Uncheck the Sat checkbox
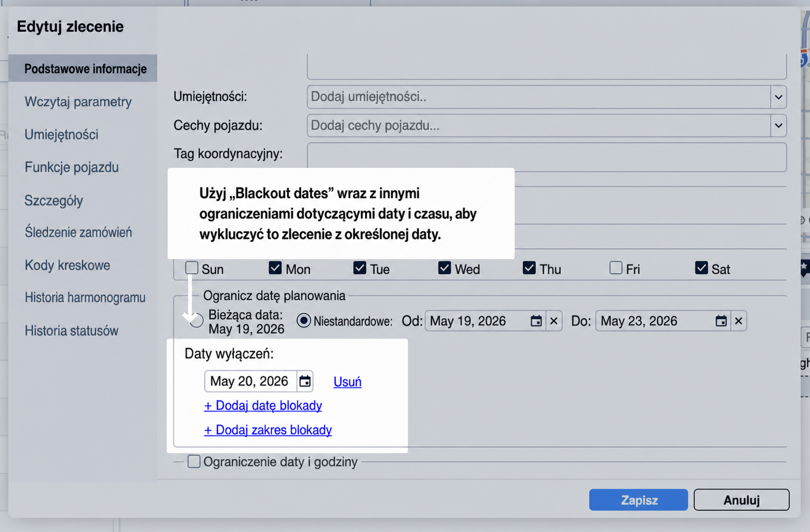Image resolution: width=810 pixels, height=532 pixels. coord(701,268)
